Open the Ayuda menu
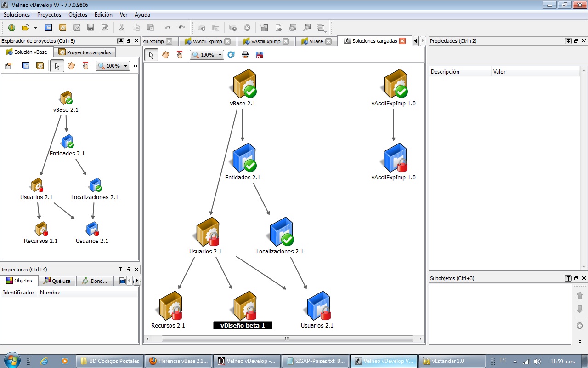This screenshot has height=368, width=588. (x=142, y=15)
